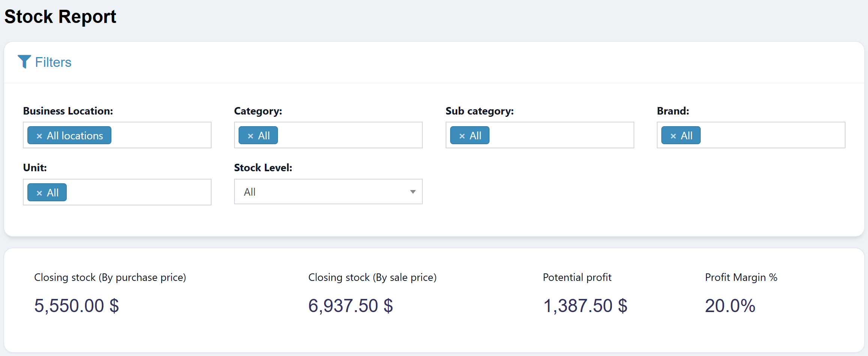
Task: Click inside the Unit multi-select field
Action: click(117, 192)
